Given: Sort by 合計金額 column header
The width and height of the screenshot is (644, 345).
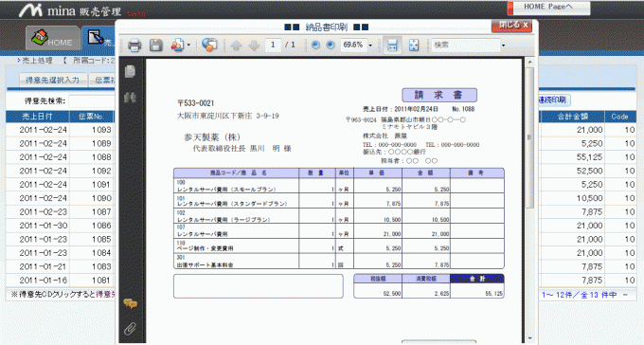Looking at the screenshot, I should (573, 117).
